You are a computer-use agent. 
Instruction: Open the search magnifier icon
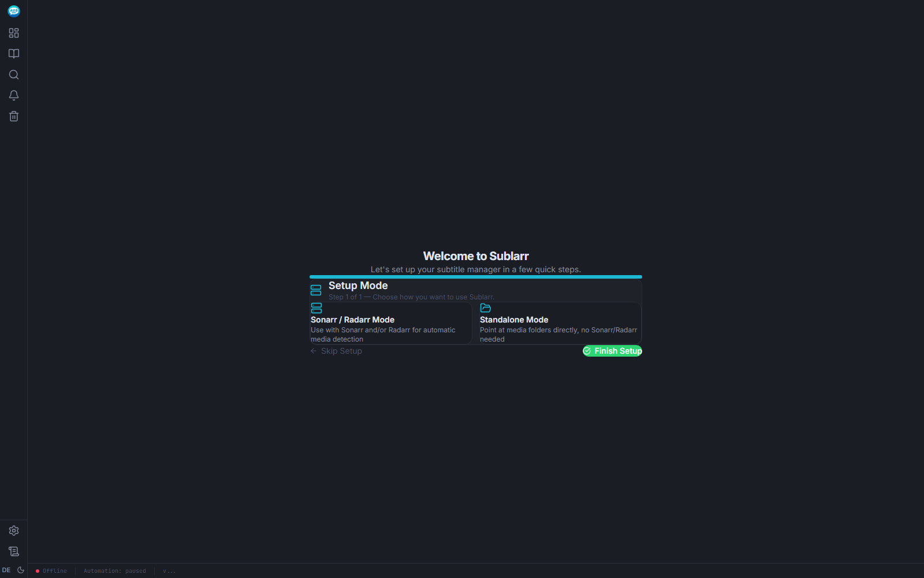pyautogui.click(x=14, y=75)
